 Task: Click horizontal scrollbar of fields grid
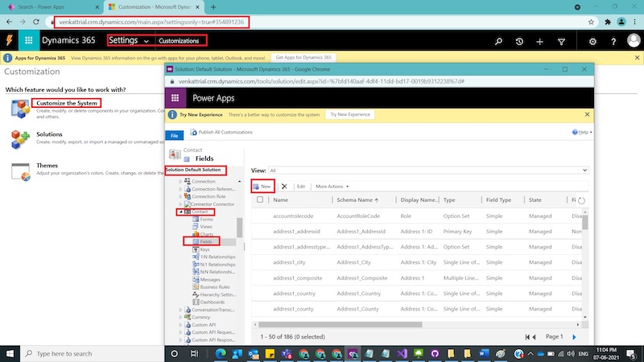tap(340, 324)
